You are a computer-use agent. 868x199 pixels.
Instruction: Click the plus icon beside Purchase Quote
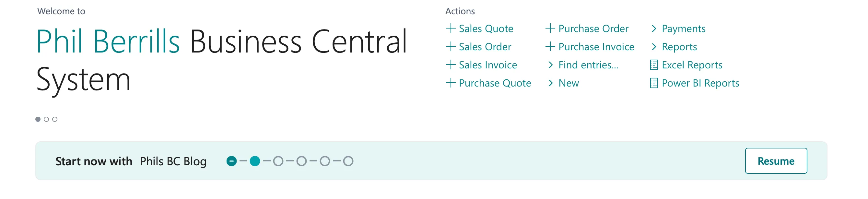pyautogui.click(x=451, y=83)
